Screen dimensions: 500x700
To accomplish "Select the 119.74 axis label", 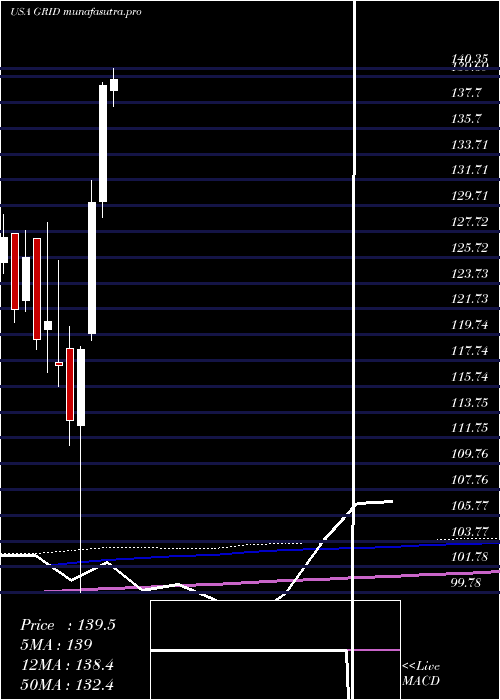I will [470, 325].
